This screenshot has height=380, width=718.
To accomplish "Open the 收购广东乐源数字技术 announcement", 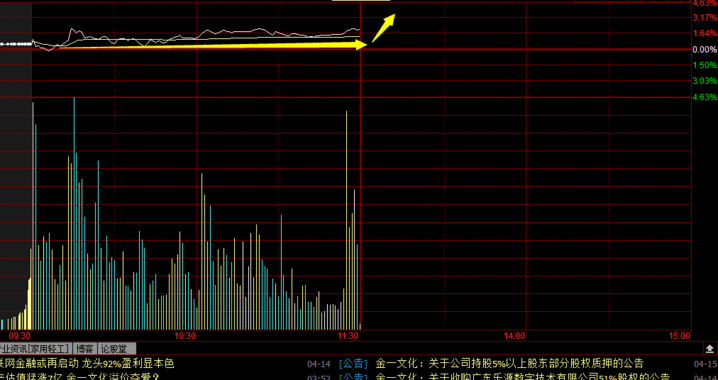I will 522,377.
